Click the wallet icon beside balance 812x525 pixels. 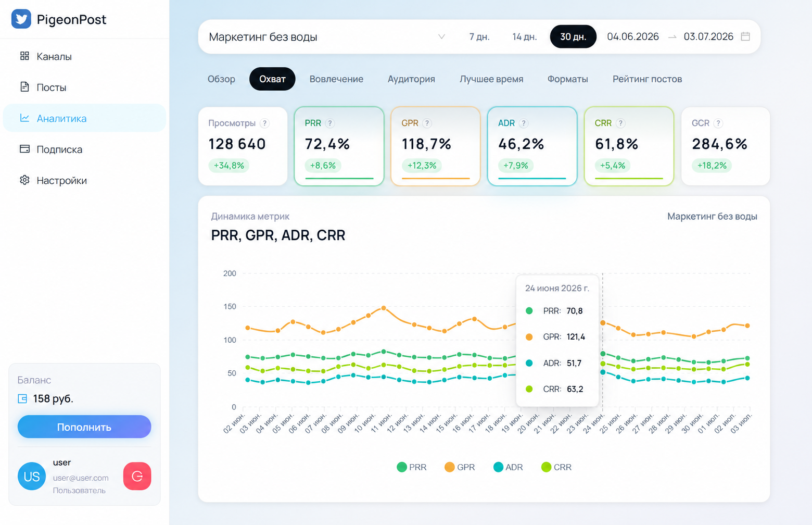click(22, 399)
